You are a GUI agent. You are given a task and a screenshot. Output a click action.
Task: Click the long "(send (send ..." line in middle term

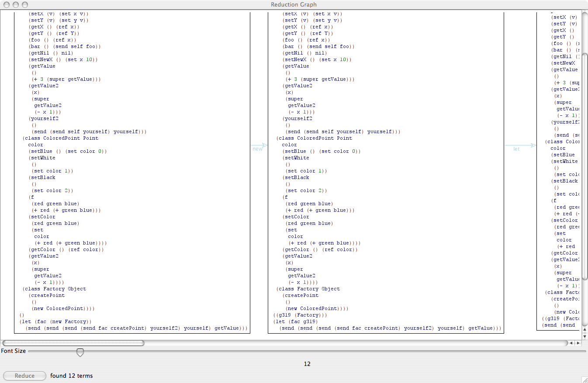(391, 328)
